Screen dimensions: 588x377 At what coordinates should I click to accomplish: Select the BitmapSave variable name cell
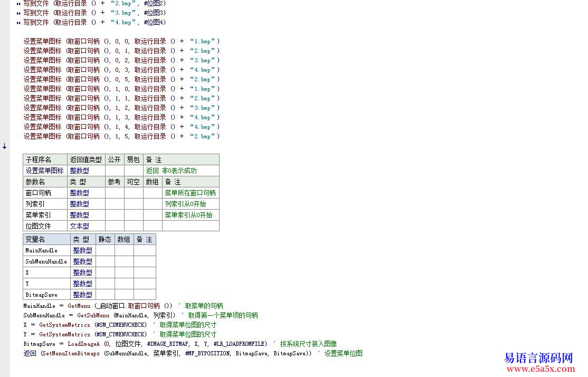click(46, 295)
